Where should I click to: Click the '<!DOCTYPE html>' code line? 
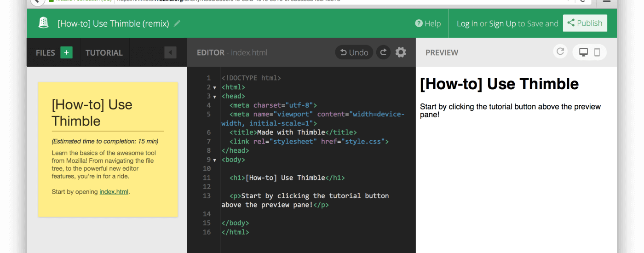[251, 78]
